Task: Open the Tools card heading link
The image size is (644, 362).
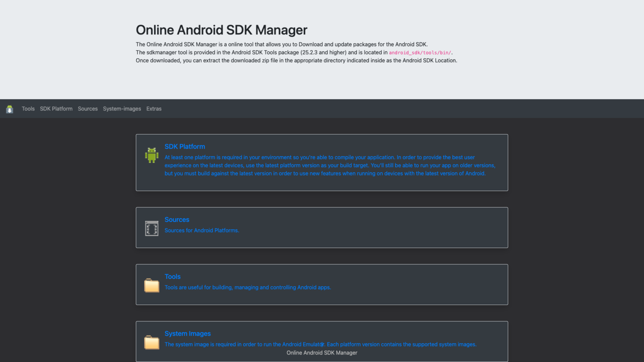Action: (x=173, y=277)
